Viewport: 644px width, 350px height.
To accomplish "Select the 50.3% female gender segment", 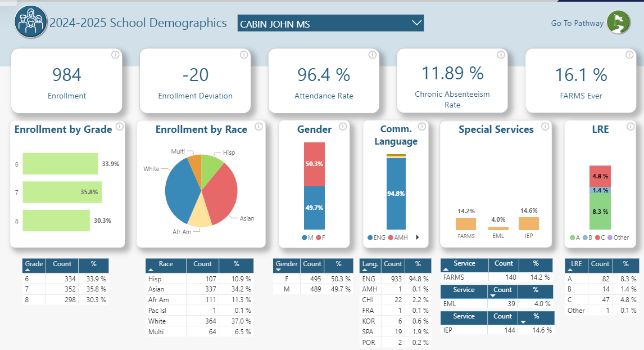I will 314,164.
